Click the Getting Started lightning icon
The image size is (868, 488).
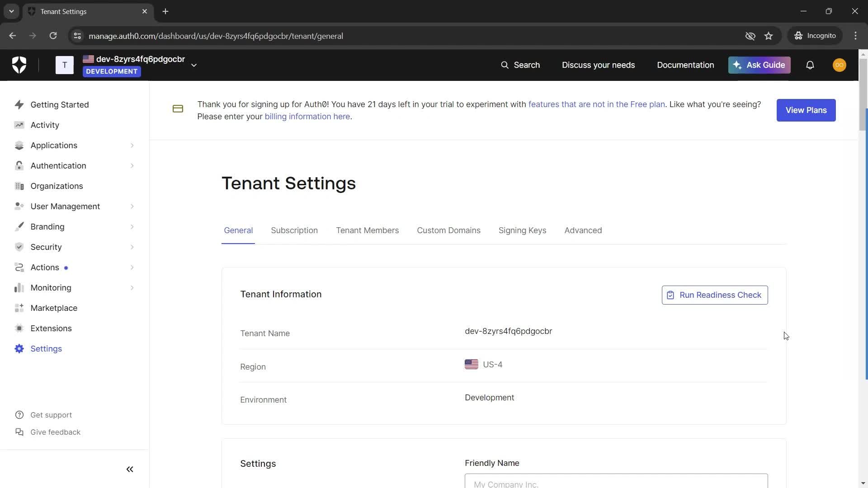(x=19, y=105)
